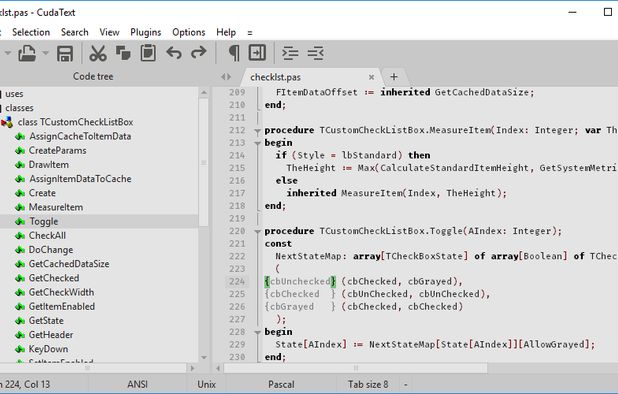Click the icon beside GetState
The width and height of the screenshot is (618, 394).
point(20,321)
